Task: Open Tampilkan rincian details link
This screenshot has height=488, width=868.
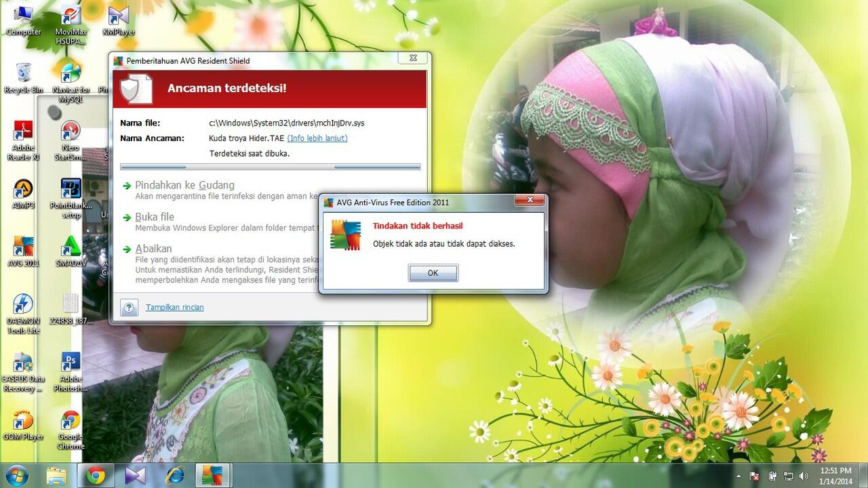Action: coord(175,307)
